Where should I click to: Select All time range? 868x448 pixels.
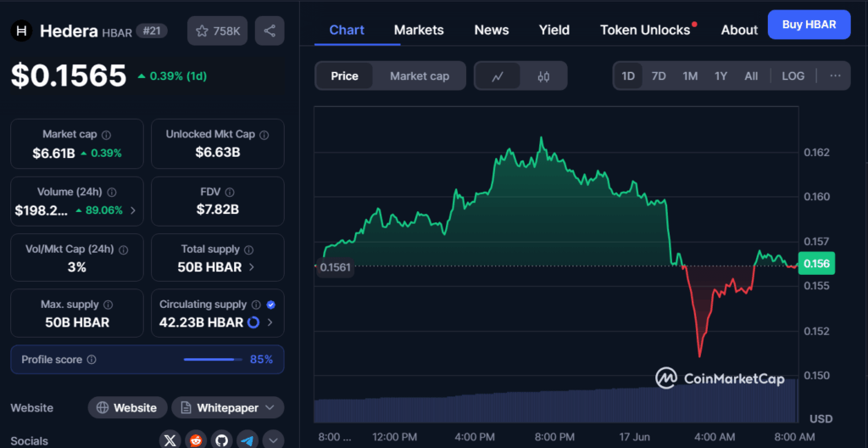pyautogui.click(x=751, y=76)
